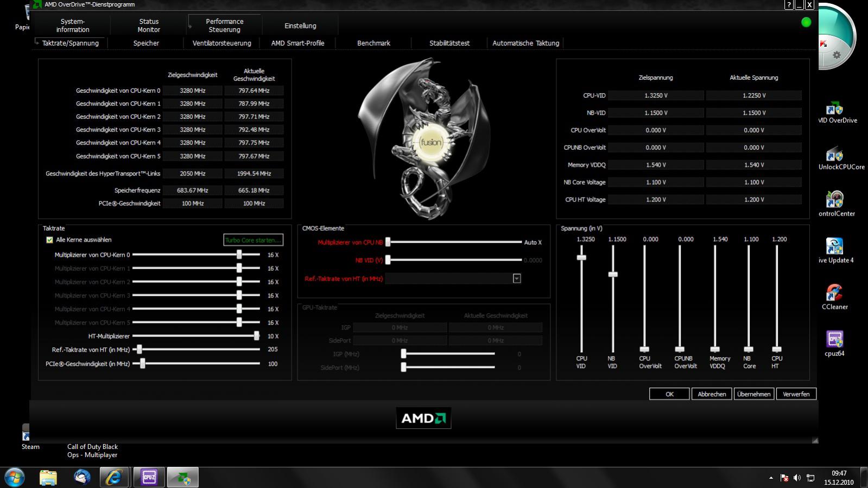868x488 pixels.
Task: Click the Memory VDDQ target value 1.540 V
Action: (656, 165)
